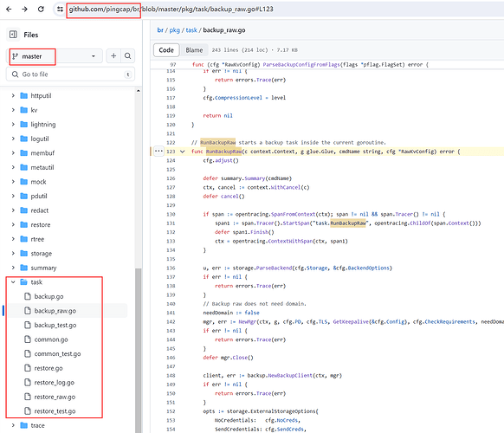Image resolution: width=504 pixels, height=433 pixels.
Task: Open the br repository breadcrumb link
Action: click(x=160, y=30)
